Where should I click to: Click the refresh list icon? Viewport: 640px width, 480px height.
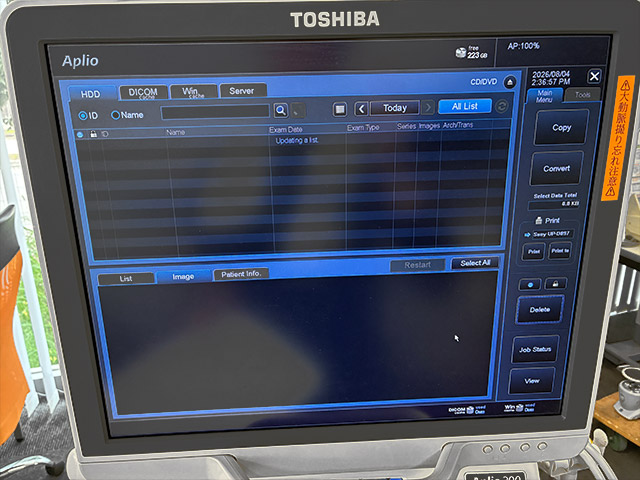tap(502, 106)
